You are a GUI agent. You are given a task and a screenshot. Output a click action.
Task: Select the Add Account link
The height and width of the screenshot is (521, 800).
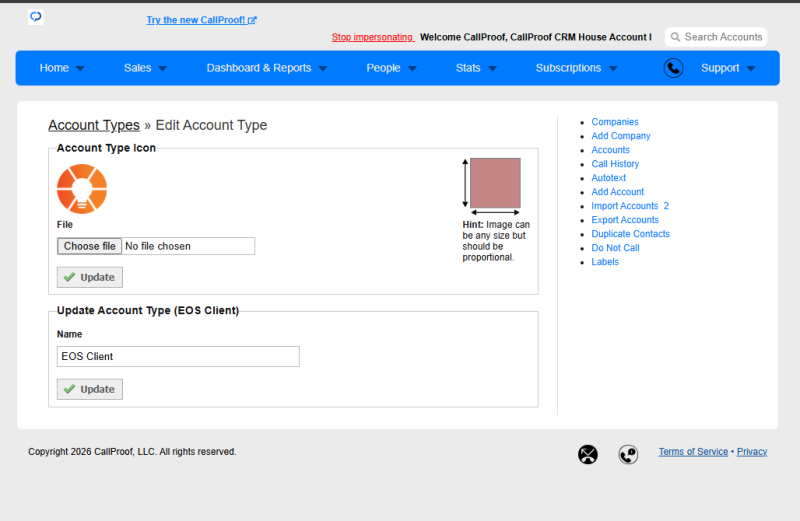tap(617, 192)
